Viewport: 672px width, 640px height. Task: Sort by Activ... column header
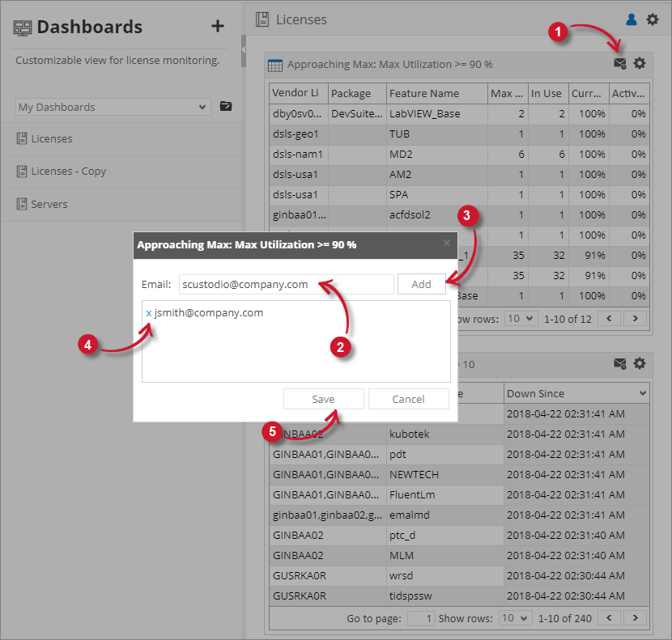click(629, 93)
